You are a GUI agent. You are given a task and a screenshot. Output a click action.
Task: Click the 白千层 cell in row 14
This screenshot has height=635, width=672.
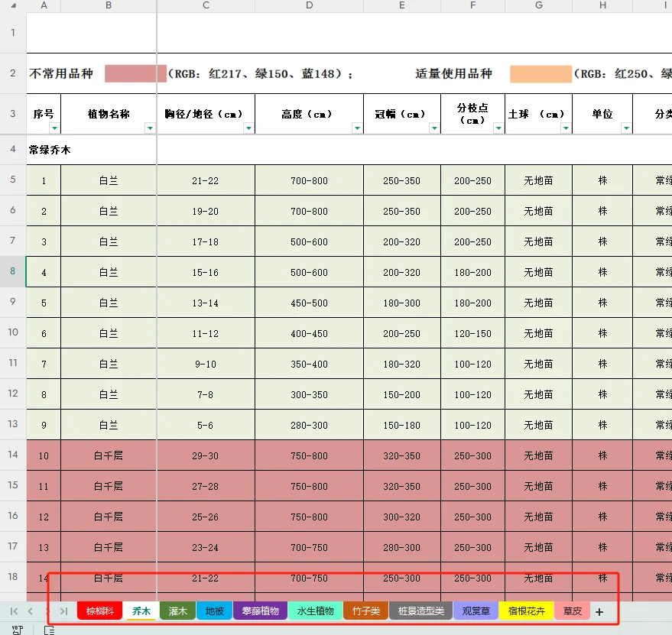(109, 455)
